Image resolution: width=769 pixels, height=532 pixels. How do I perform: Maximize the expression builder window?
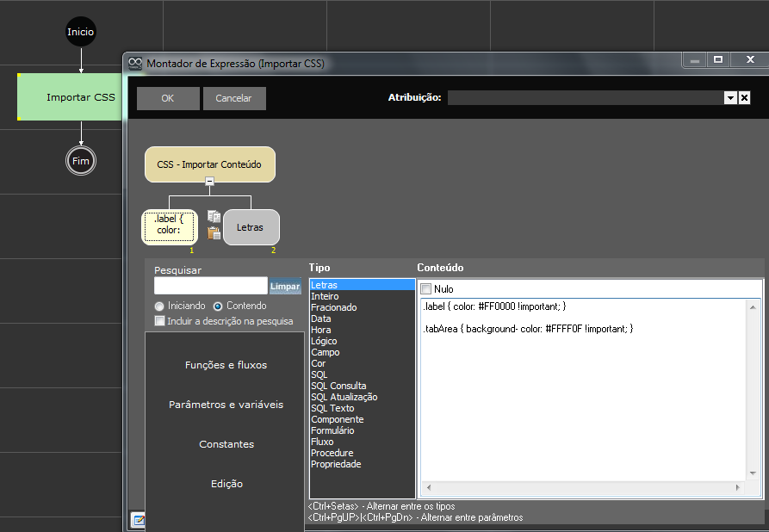718,59
